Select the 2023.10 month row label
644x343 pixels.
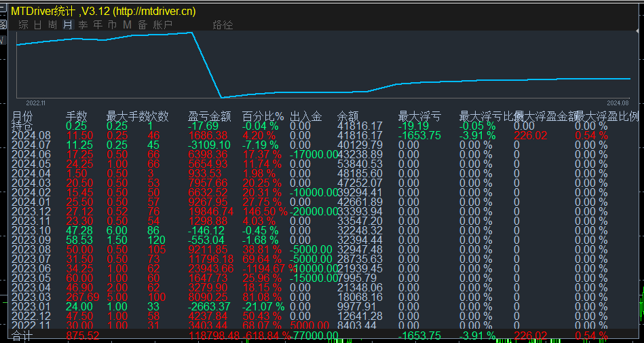pyautogui.click(x=31, y=230)
